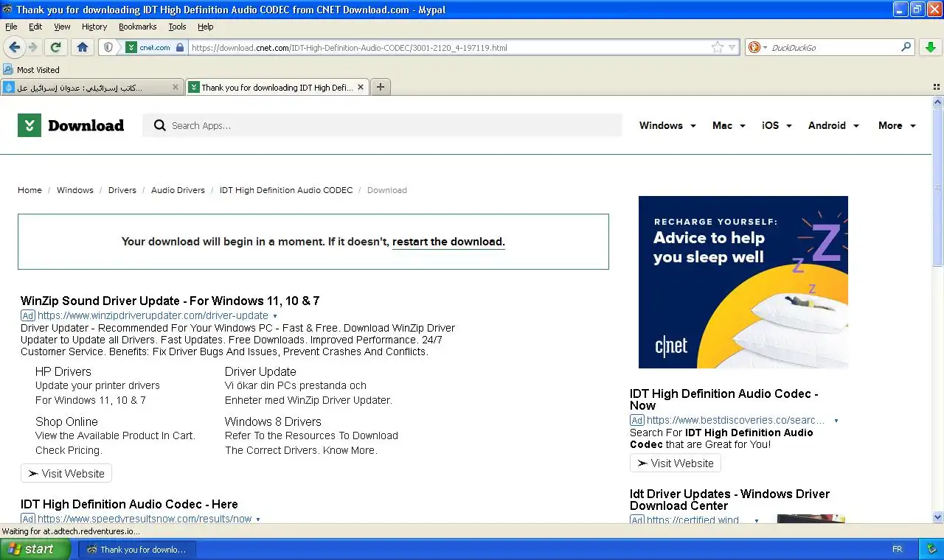Open the Help menu
Image resolution: width=944 pixels, height=560 pixels.
coord(205,27)
